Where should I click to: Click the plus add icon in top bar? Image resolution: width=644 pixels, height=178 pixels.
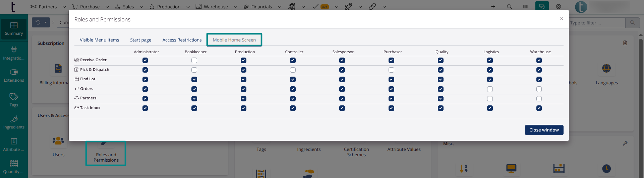(x=493, y=7)
